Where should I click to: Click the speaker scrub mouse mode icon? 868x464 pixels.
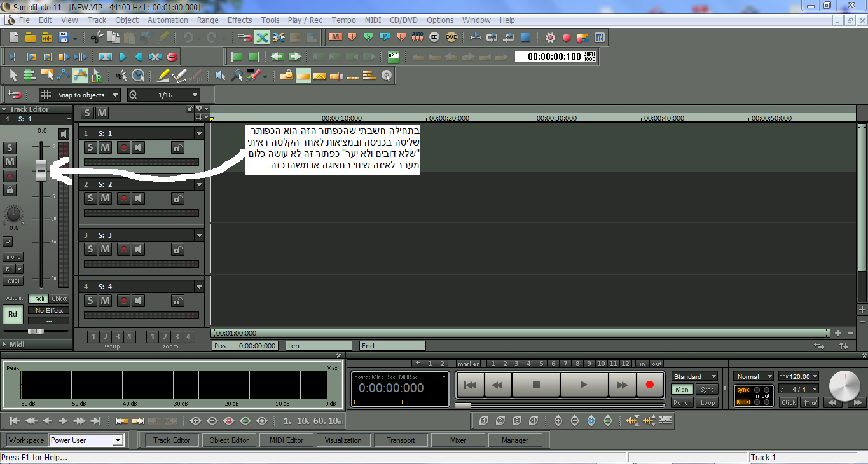click(x=220, y=76)
